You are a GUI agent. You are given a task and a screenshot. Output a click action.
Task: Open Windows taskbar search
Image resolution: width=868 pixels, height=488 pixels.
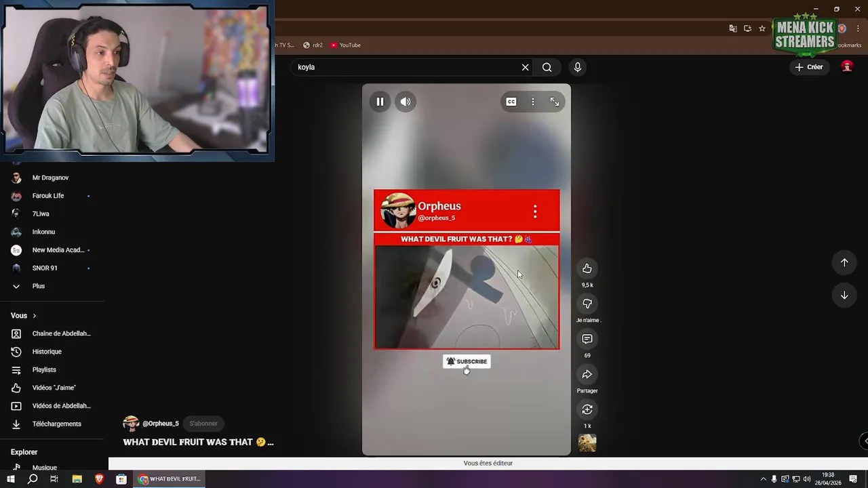(33, 479)
